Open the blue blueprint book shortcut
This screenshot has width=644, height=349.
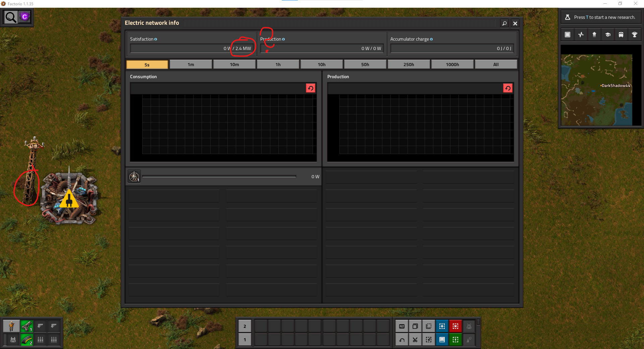(442, 340)
